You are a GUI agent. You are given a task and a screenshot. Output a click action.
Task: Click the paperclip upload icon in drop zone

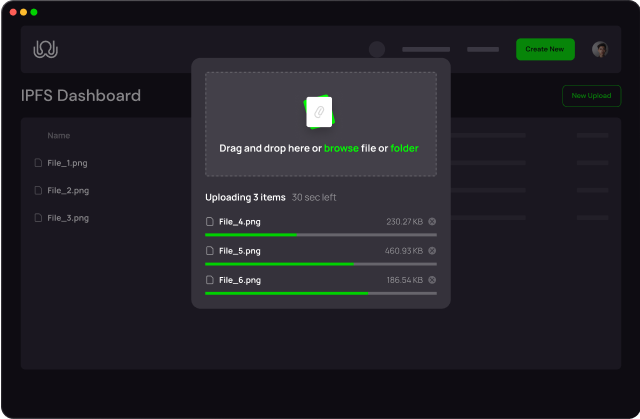pyautogui.click(x=319, y=112)
